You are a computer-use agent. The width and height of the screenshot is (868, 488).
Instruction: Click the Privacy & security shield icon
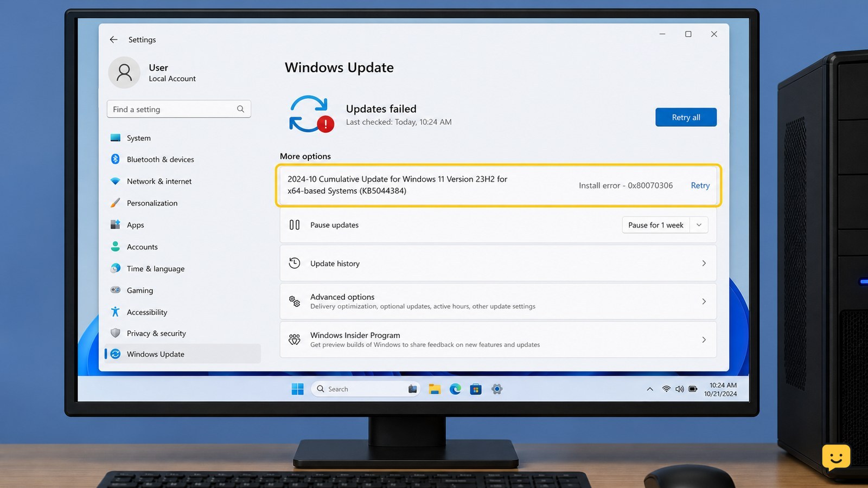tap(115, 333)
